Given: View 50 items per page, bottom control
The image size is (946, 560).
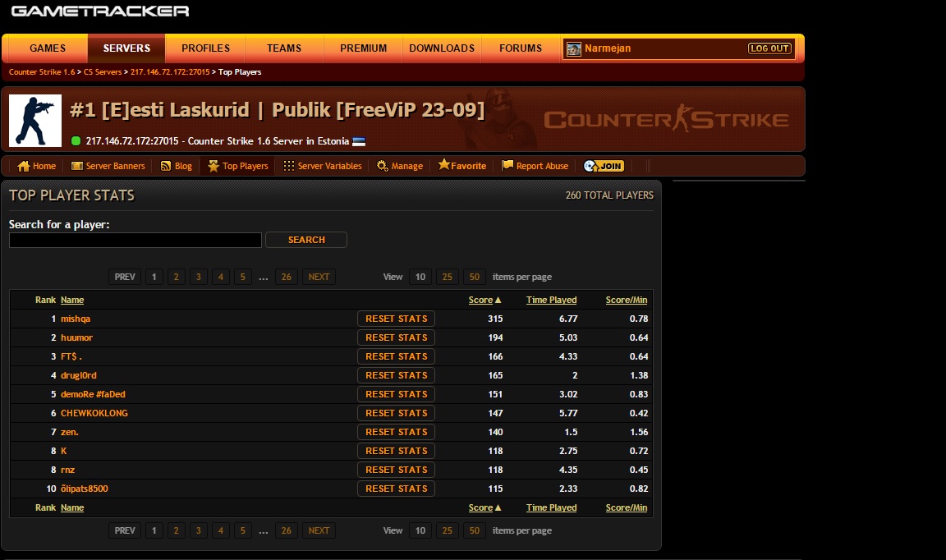Looking at the screenshot, I should point(474,530).
